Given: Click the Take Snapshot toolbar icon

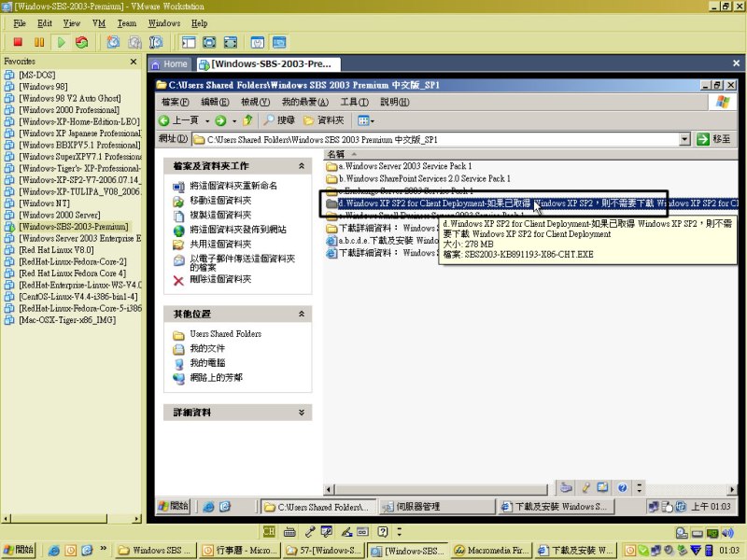Looking at the screenshot, I should (113, 42).
